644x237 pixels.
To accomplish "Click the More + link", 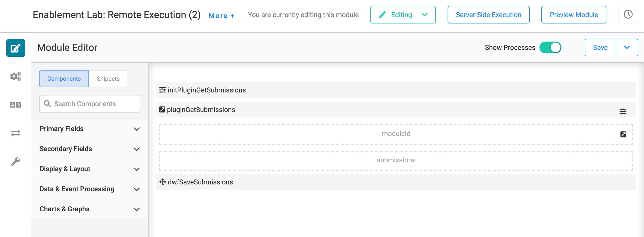I will (222, 16).
